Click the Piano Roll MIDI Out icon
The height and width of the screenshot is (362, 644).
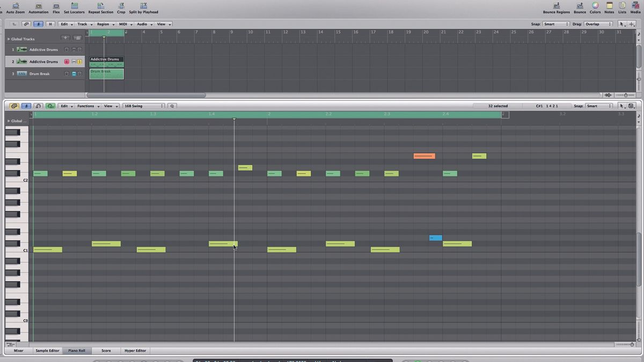(x=51, y=106)
